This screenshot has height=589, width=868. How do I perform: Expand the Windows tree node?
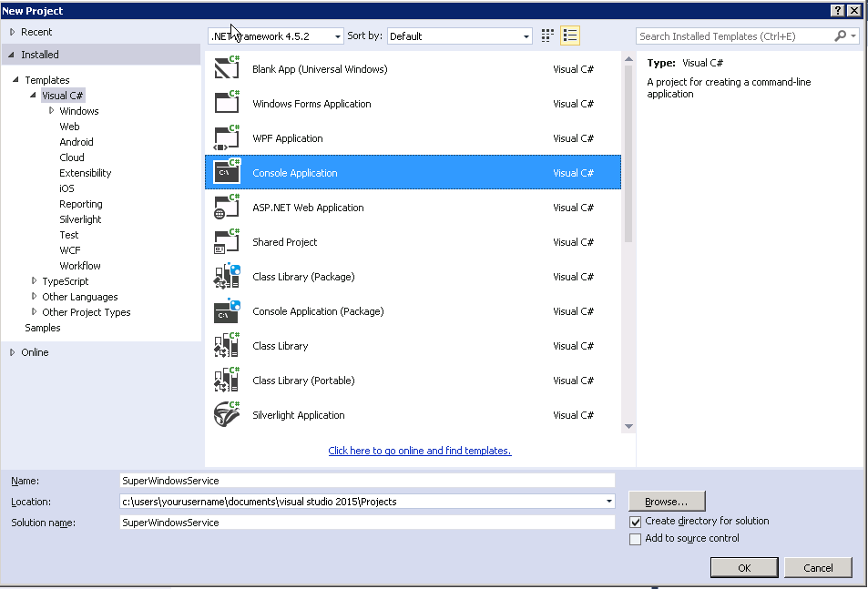(51, 111)
